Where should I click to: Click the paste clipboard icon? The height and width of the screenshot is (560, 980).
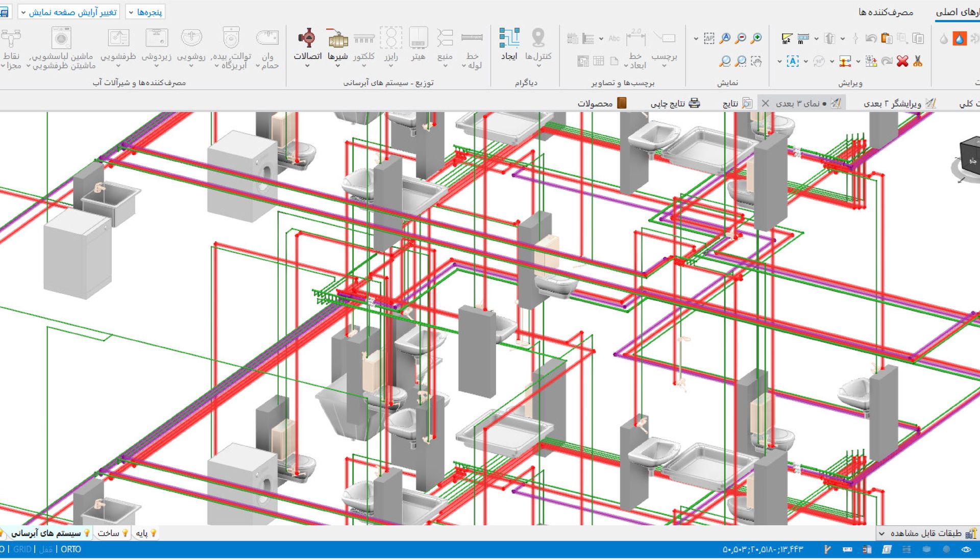887,38
